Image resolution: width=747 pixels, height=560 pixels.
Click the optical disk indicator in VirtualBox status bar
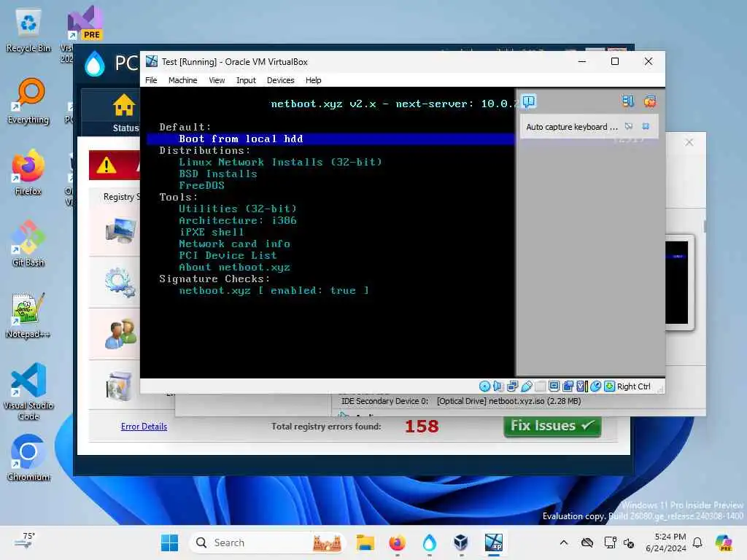pos(484,386)
